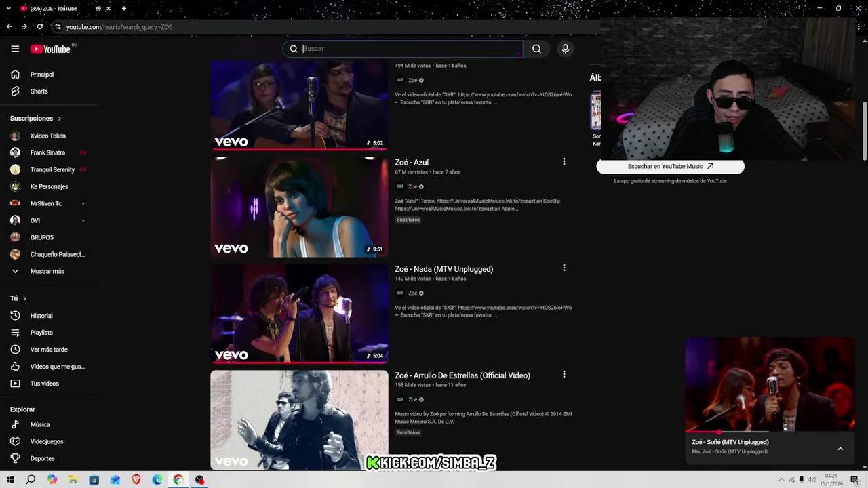Viewport: 868px width, 488px height.
Task: Launch Brave browser from the taskbar
Action: tap(136, 480)
